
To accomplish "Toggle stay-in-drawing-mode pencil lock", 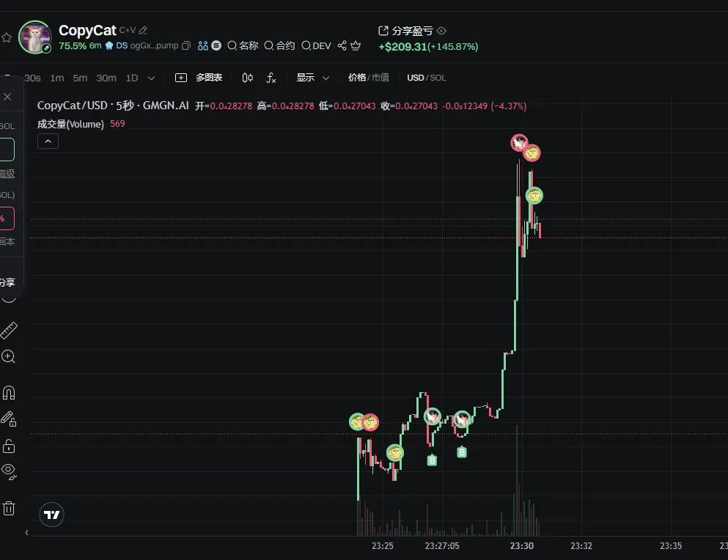I will 9,419.
